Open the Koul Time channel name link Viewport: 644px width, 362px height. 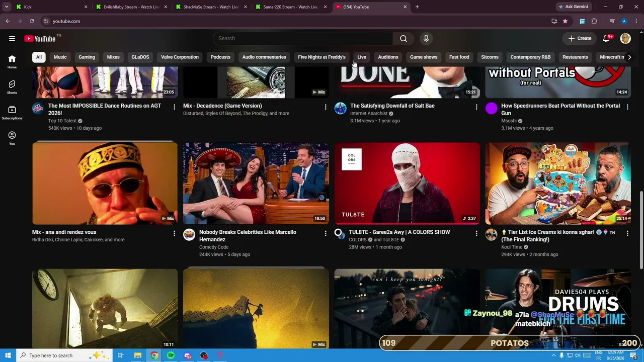click(x=512, y=247)
